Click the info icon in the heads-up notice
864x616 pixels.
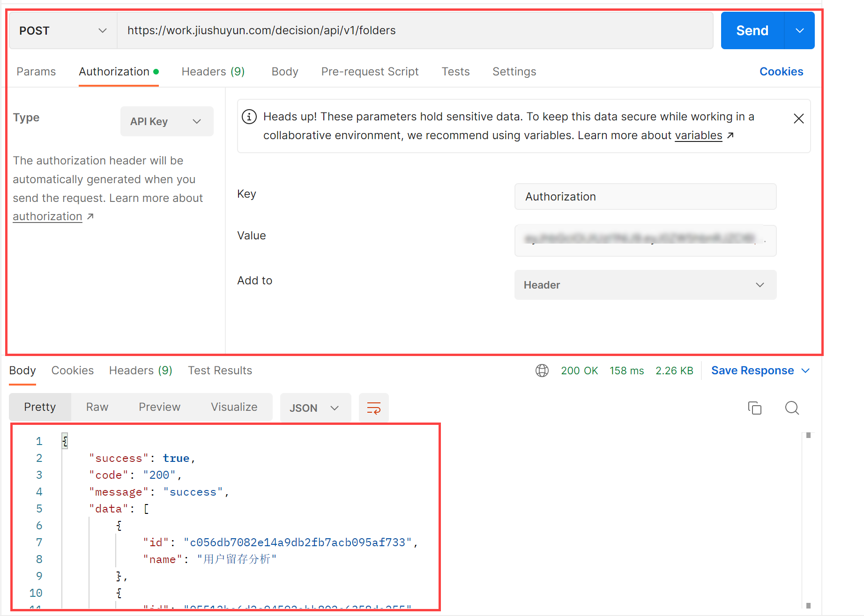click(249, 117)
